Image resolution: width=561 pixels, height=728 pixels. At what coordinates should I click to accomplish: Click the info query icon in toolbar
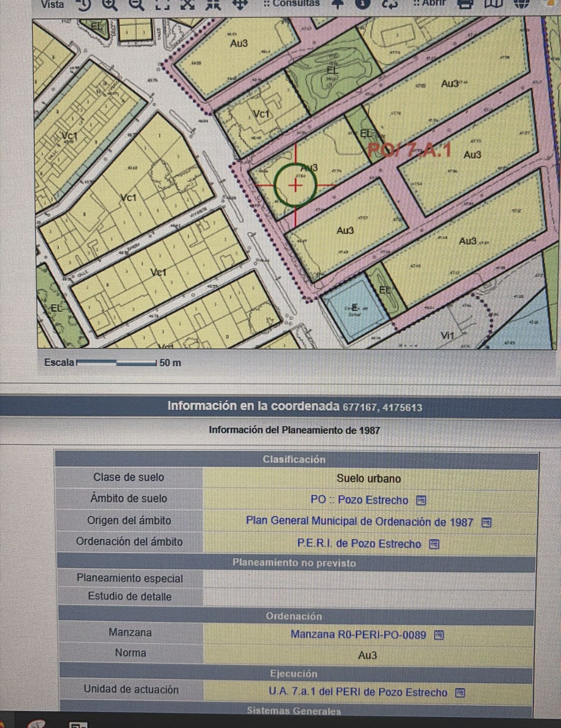click(363, 4)
